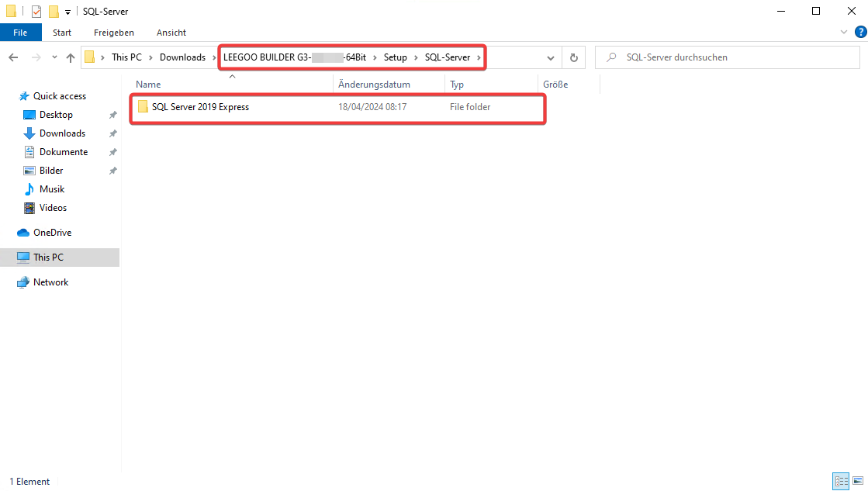Refresh the SQL-Server folder view

(x=574, y=57)
